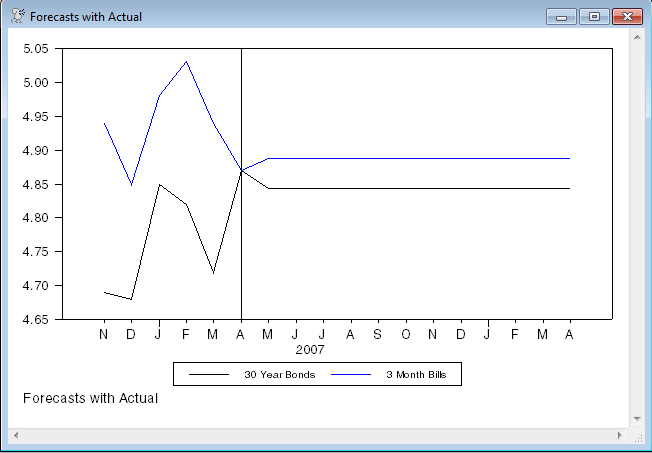Click the vertical scrollbar down arrow
652x453 pixels.
(x=637, y=418)
